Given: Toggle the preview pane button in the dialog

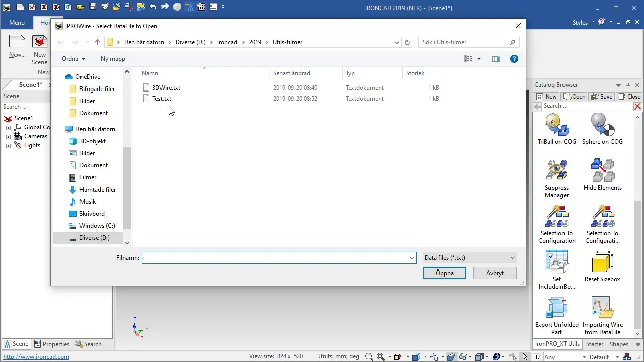Looking at the screenshot, I should (496, 59).
